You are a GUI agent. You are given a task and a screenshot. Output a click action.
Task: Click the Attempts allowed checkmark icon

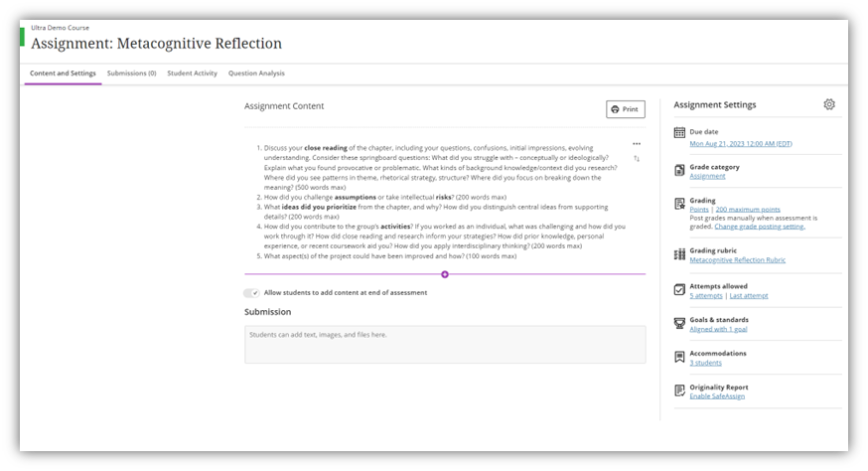coord(679,290)
